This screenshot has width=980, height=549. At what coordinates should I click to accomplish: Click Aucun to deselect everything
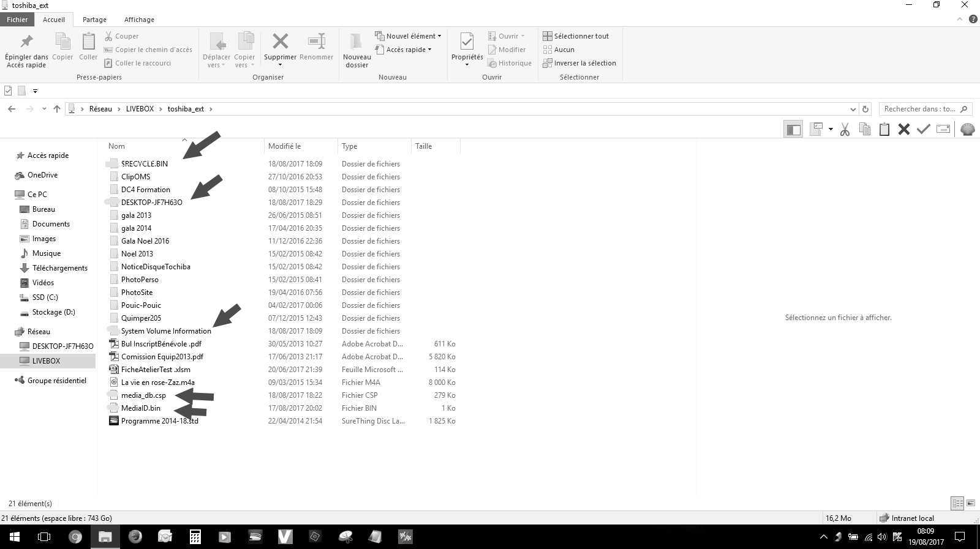(x=559, y=50)
